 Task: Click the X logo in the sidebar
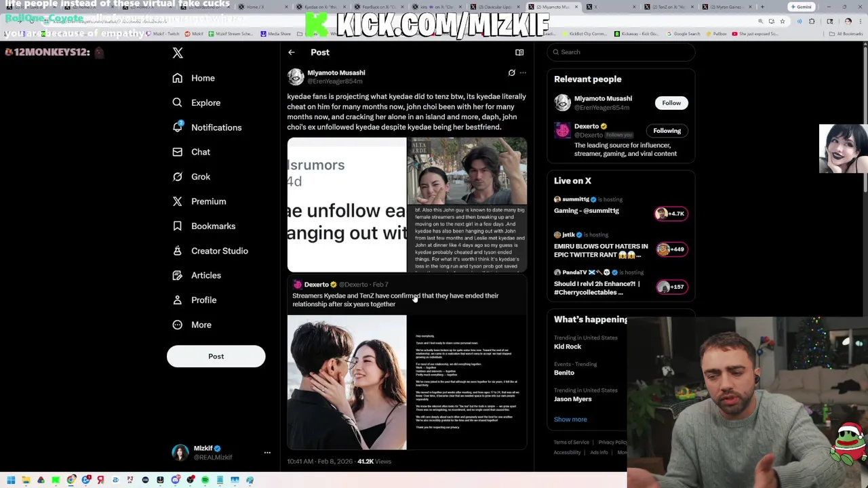178,53
